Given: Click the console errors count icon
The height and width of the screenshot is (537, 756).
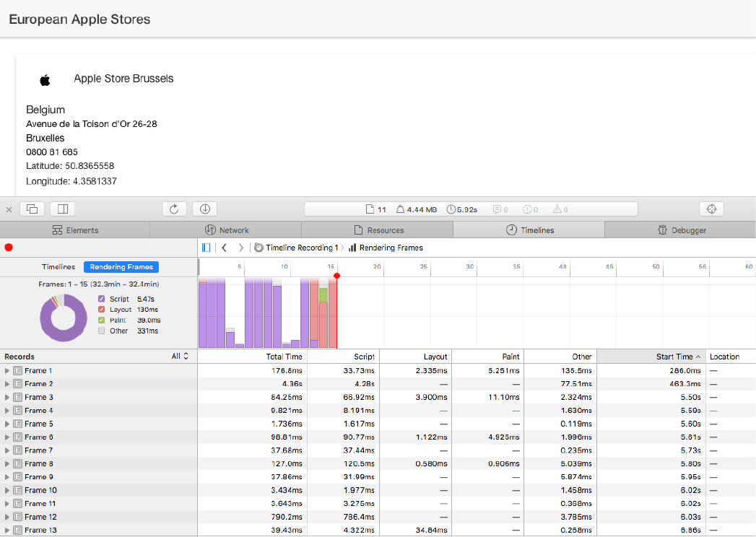Looking at the screenshot, I should point(527,209).
